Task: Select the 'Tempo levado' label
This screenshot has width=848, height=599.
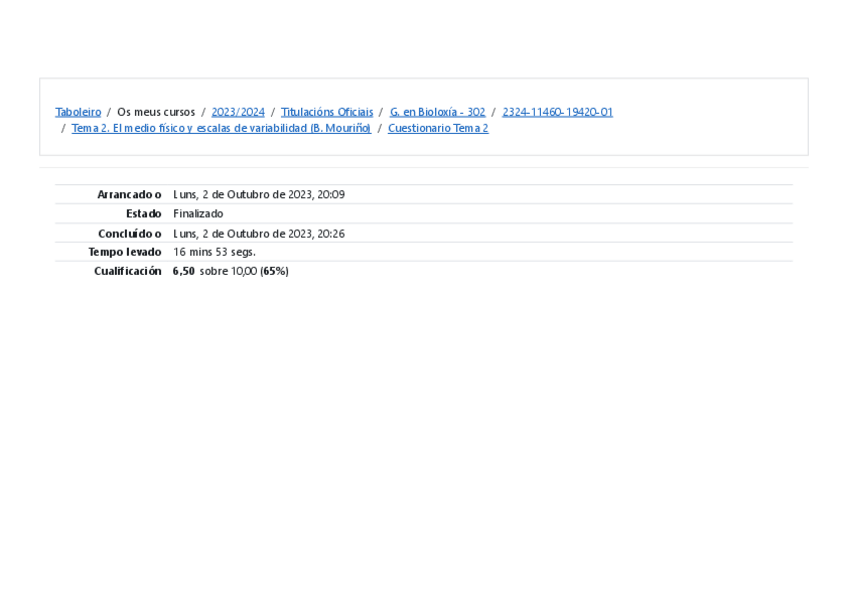Action: pyautogui.click(x=125, y=252)
